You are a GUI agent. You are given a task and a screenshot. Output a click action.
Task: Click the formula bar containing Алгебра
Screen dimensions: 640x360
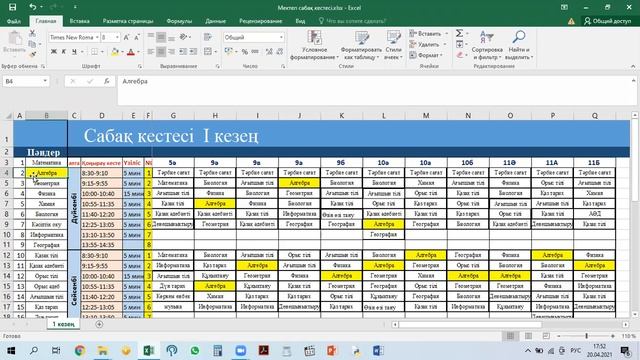pos(373,90)
